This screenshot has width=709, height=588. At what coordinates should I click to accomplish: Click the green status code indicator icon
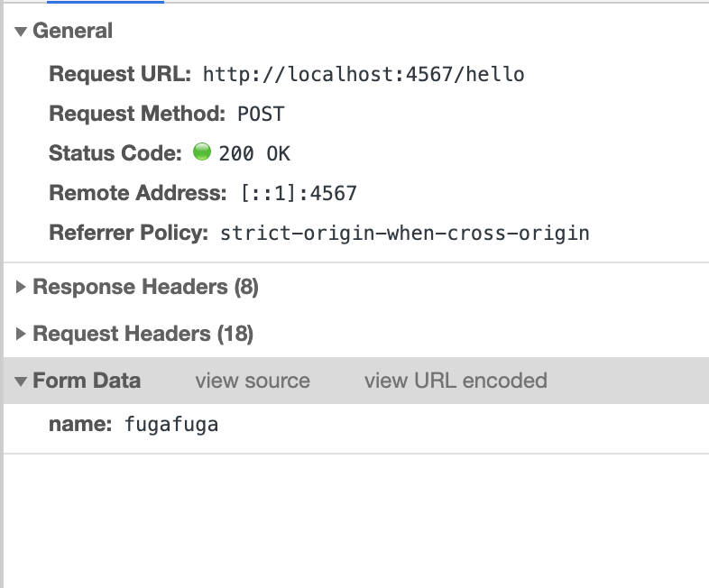coord(202,152)
